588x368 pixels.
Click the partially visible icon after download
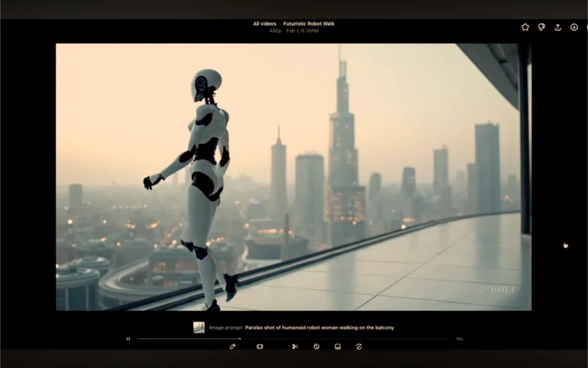(x=586, y=27)
